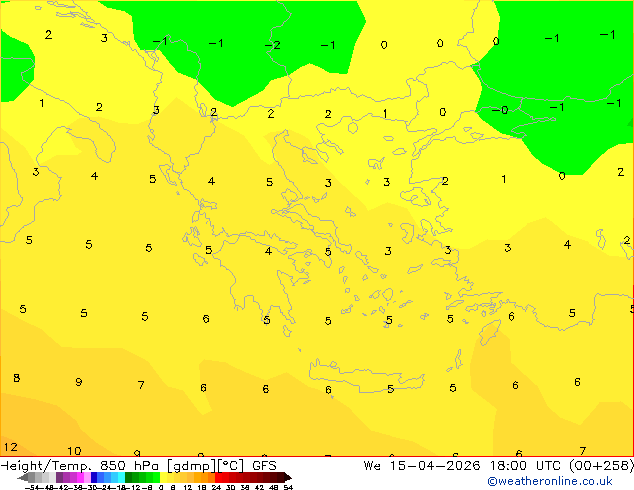634x490 pixels.
Task: Click the '12' temperature value at bottom left
Action: coord(11,447)
